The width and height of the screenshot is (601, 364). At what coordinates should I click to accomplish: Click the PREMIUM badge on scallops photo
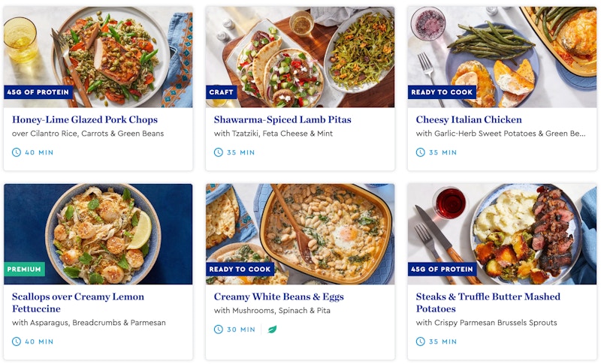click(x=24, y=269)
